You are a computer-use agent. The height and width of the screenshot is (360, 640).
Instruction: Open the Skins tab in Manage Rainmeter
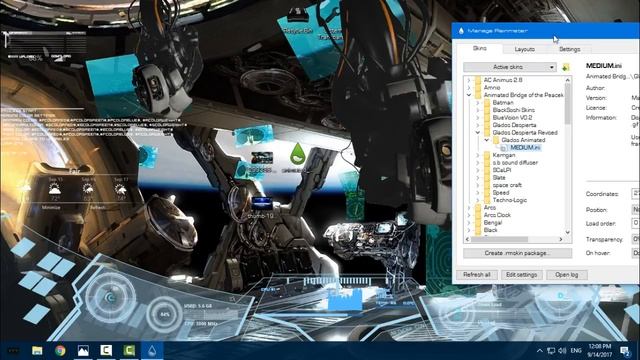pos(480,48)
